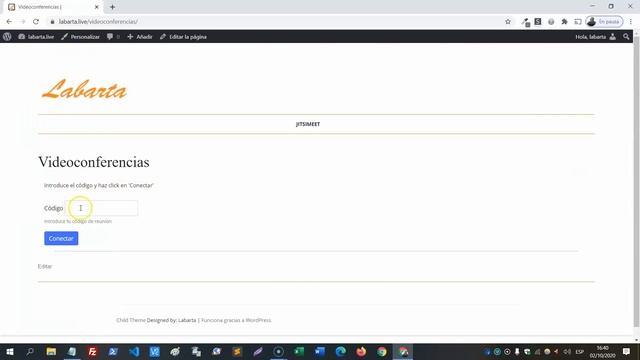This screenshot has width=640, height=360.
Task: Open Windows taskbar search
Action: [x=30, y=351]
